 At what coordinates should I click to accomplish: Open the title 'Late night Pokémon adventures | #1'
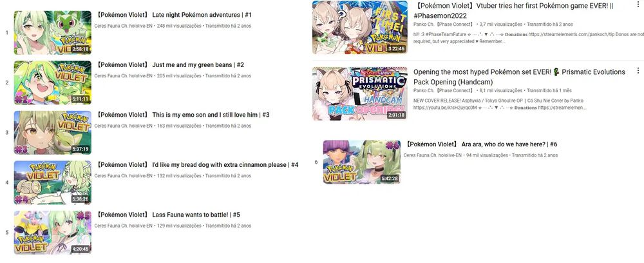coord(174,15)
